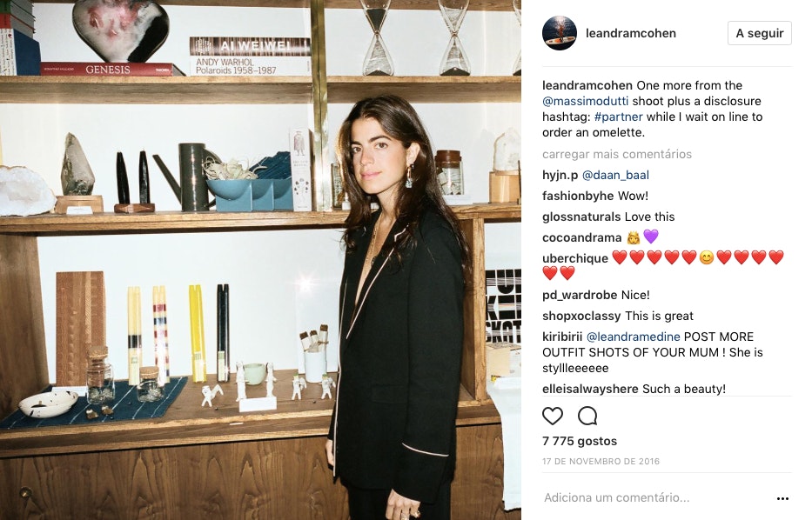The height and width of the screenshot is (520, 812).
Task: Click the comment speech bubble icon
Action: point(587,416)
